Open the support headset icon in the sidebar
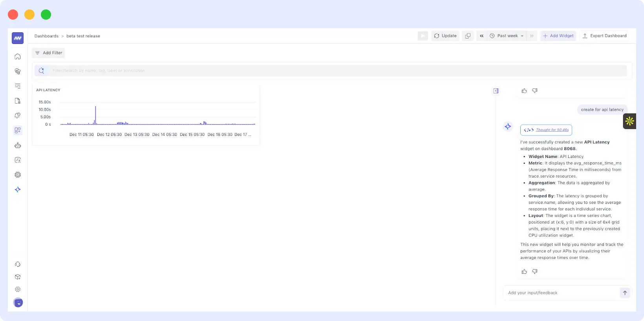644x321 pixels. pos(18,264)
